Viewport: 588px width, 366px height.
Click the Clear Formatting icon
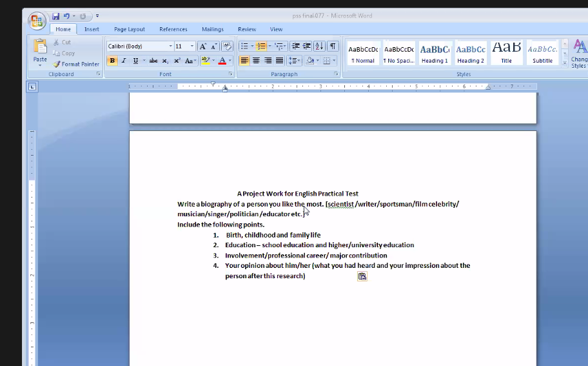[x=226, y=46]
